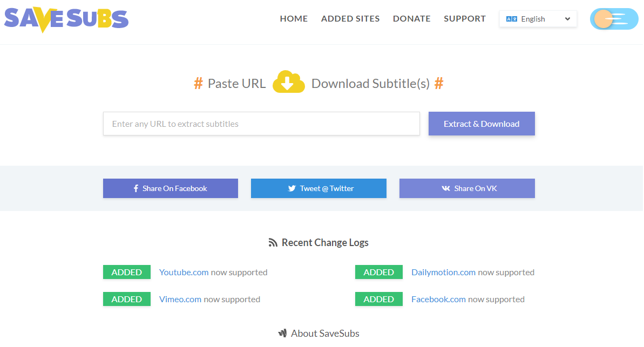Click the subtitle URL input field
This screenshot has height=347, width=644.
coord(261,124)
